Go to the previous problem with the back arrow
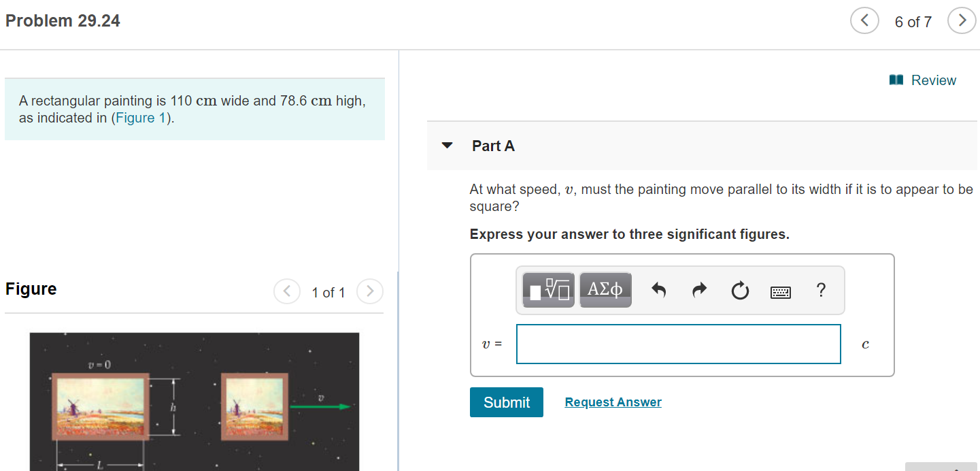 [864, 20]
